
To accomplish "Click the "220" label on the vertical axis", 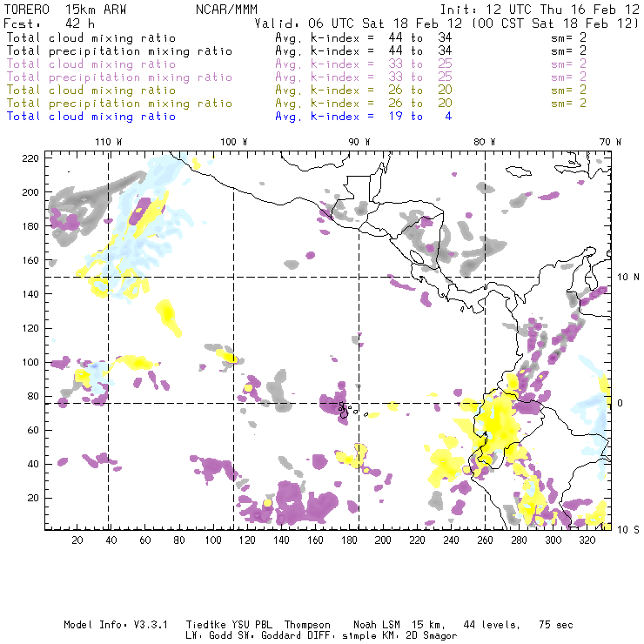I will tap(30, 158).
